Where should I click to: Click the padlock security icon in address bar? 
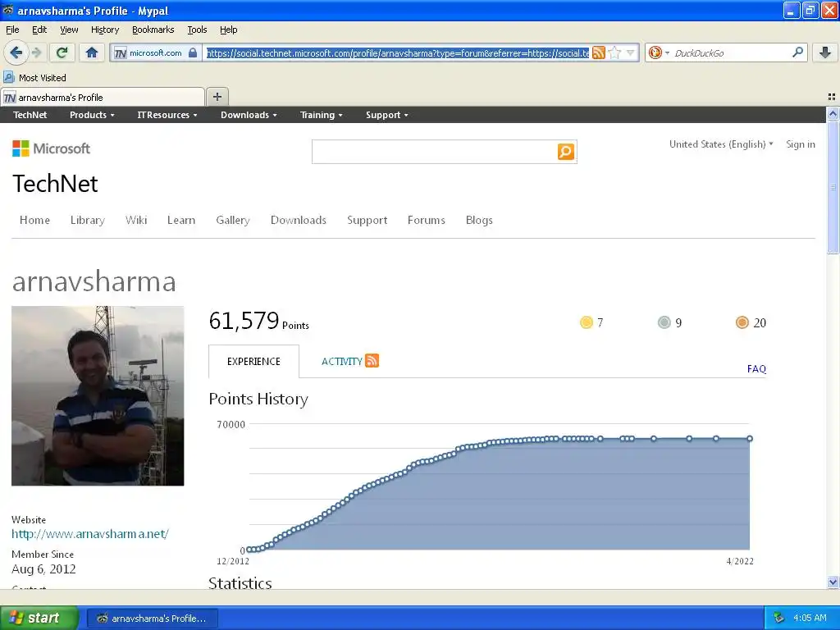[193, 52]
